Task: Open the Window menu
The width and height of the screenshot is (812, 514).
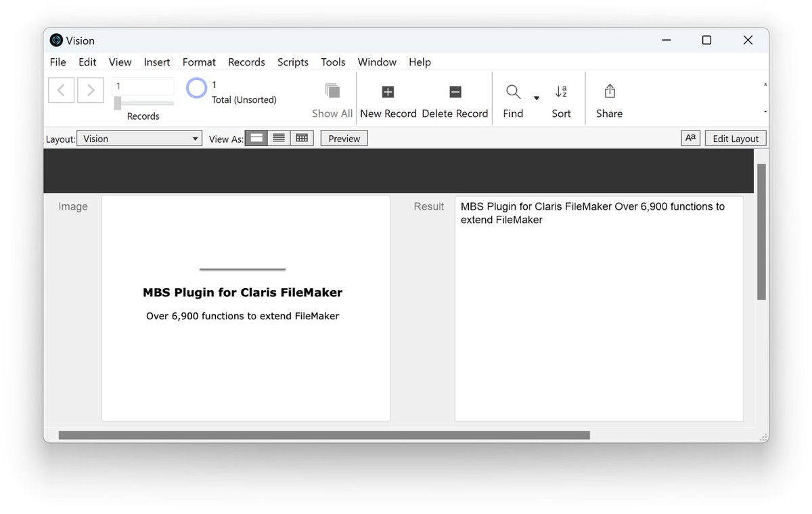Action: click(x=377, y=62)
